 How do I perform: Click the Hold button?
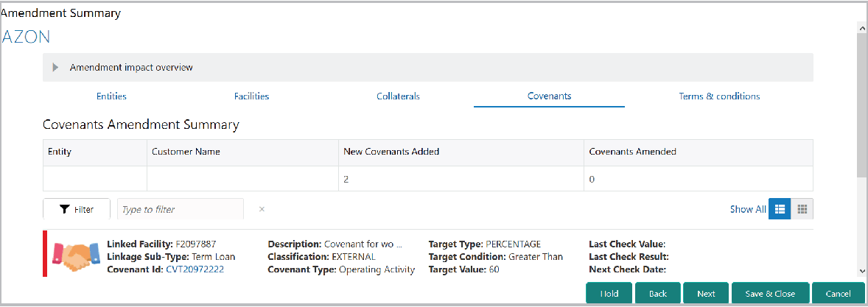pyautogui.click(x=609, y=294)
